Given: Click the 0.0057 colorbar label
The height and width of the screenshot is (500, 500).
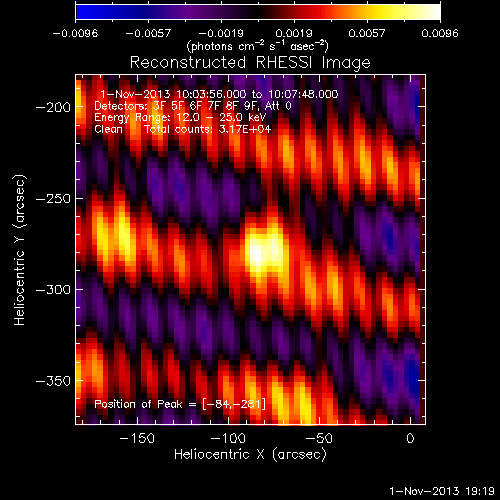Looking at the screenshot, I should coord(367,33).
